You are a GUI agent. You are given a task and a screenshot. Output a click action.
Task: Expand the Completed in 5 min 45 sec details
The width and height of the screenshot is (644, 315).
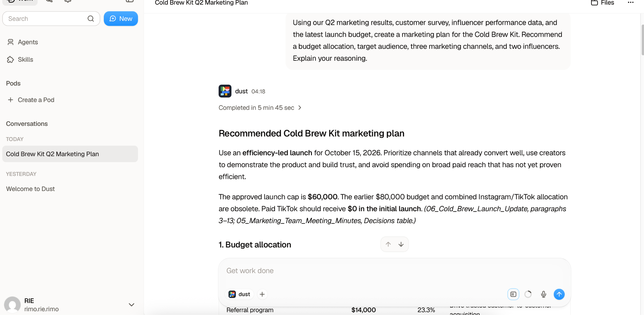coord(260,108)
